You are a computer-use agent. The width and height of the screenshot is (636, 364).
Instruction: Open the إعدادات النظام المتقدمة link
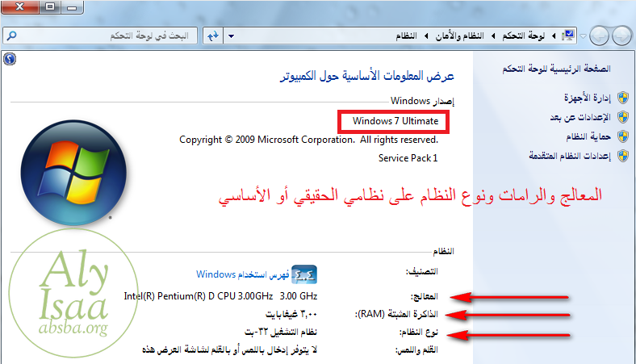(570, 155)
